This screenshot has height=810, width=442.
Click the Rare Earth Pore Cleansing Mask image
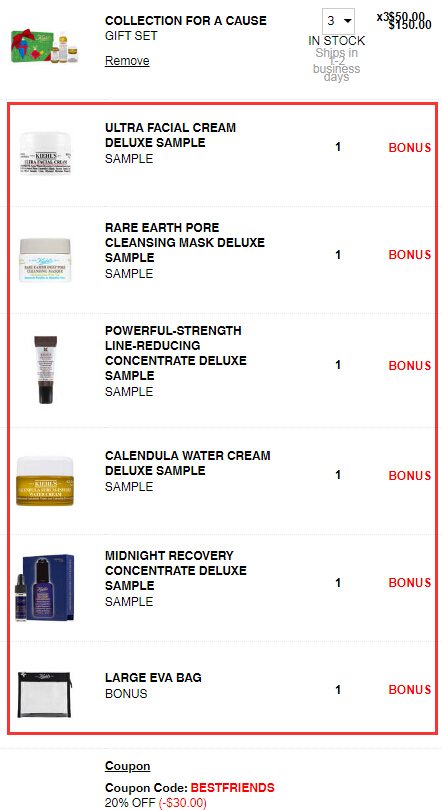[x=45, y=260]
